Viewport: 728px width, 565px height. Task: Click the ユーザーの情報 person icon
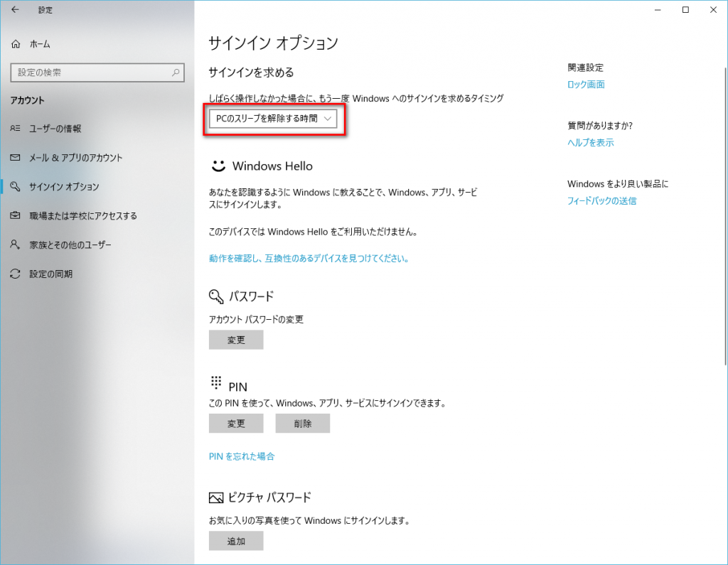coord(16,129)
